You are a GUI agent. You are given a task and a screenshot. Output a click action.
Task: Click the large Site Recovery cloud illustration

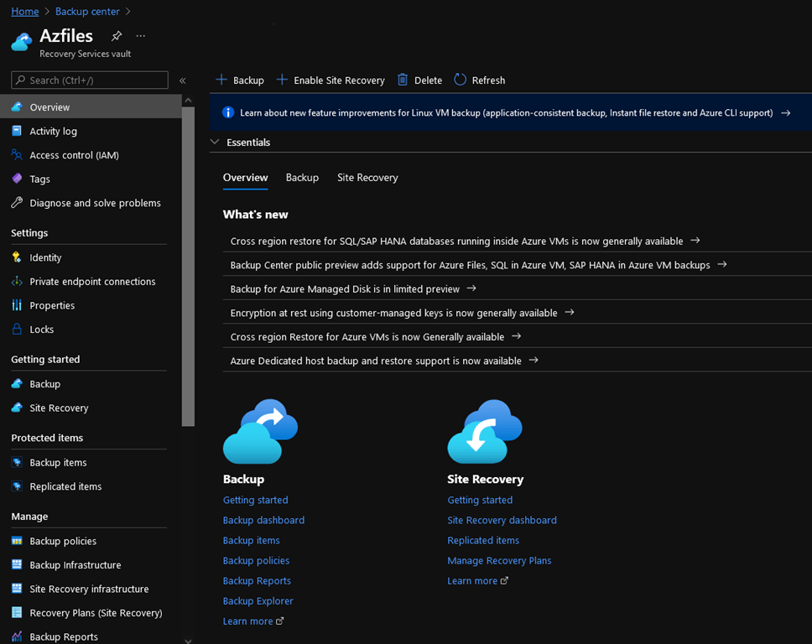pyautogui.click(x=485, y=431)
